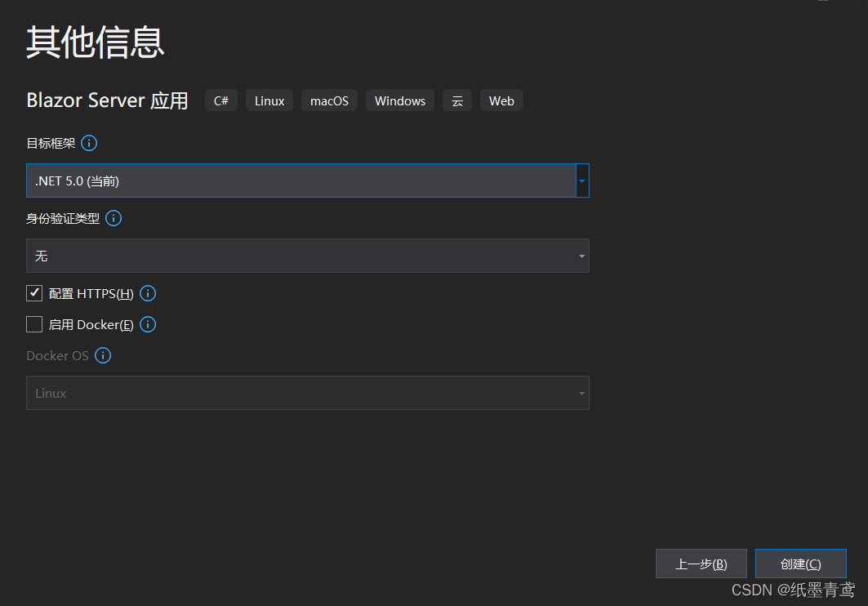Viewport: 868px width, 606px height.
Task: Click the Web tag
Action: click(501, 100)
